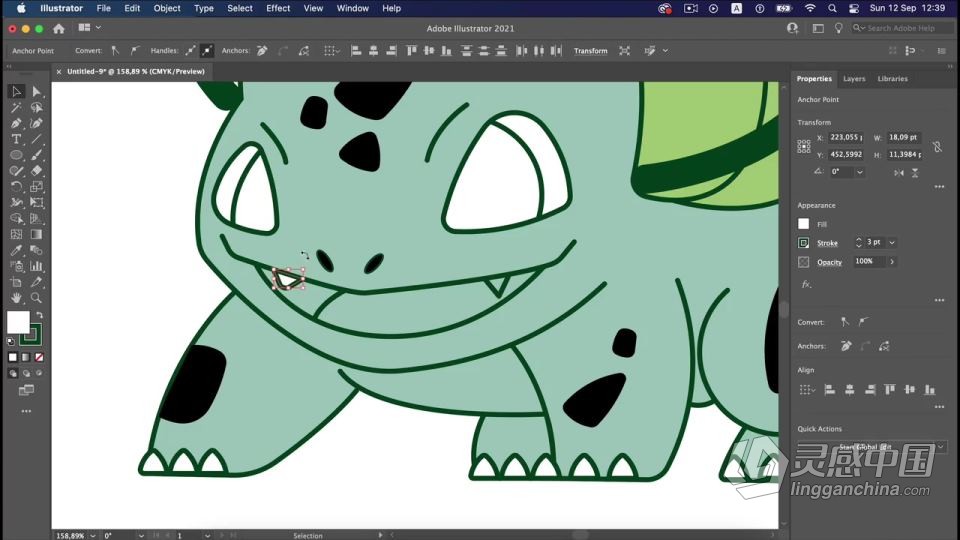Open the Object menu
Image resolution: width=960 pixels, height=540 pixels.
pyautogui.click(x=167, y=9)
